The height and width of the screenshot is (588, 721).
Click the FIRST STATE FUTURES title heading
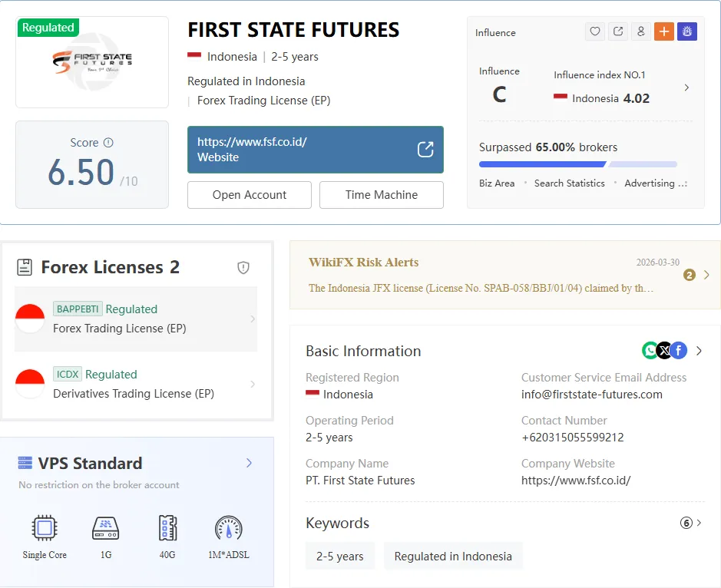pos(293,30)
